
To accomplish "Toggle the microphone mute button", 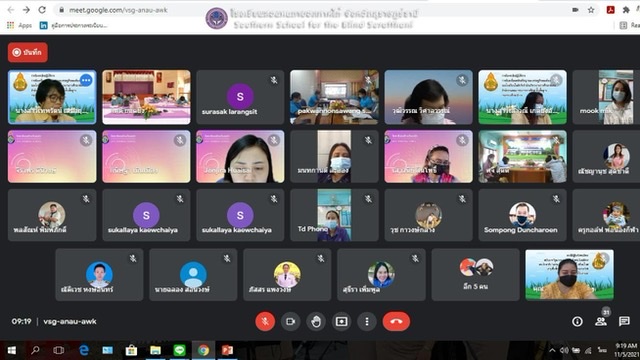I will click(x=265, y=322).
